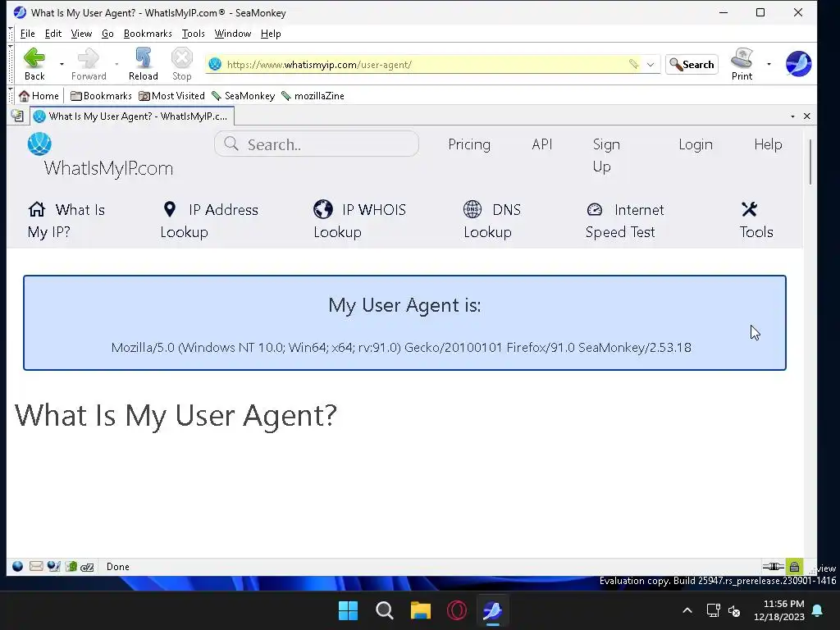Close the current browser tab
Viewport: 840px width, 630px height.
click(807, 116)
